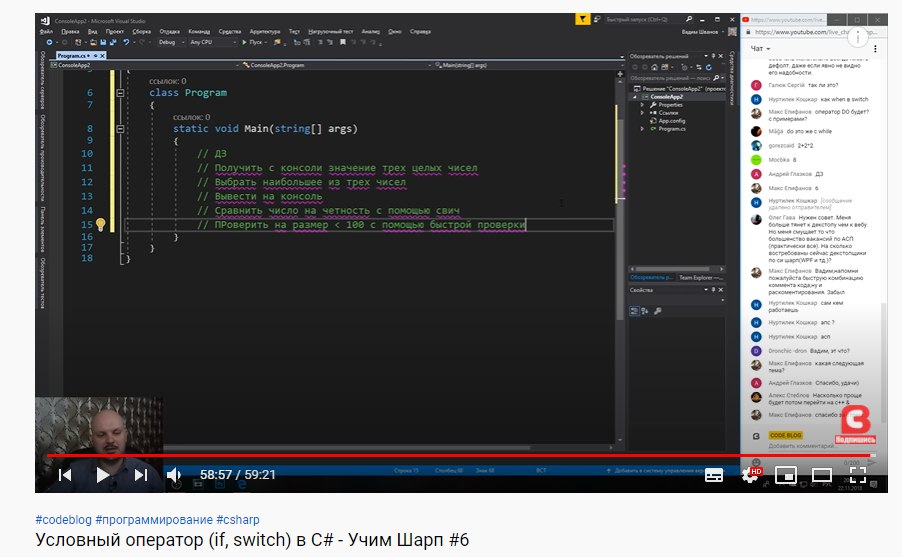Expand the Program.cs tree node
This screenshot has width=902, height=557.
tap(642, 129)
